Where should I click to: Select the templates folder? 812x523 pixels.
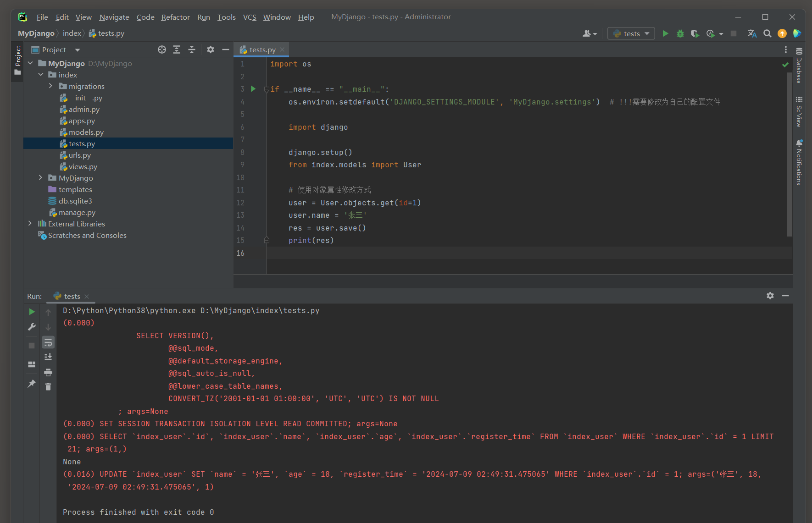[x=75, y=189]
